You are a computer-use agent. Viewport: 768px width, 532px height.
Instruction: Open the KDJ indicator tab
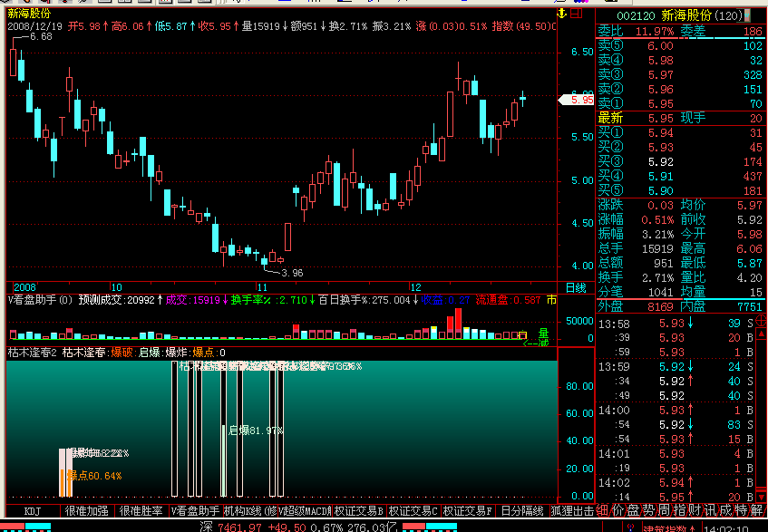click(33, 511)
